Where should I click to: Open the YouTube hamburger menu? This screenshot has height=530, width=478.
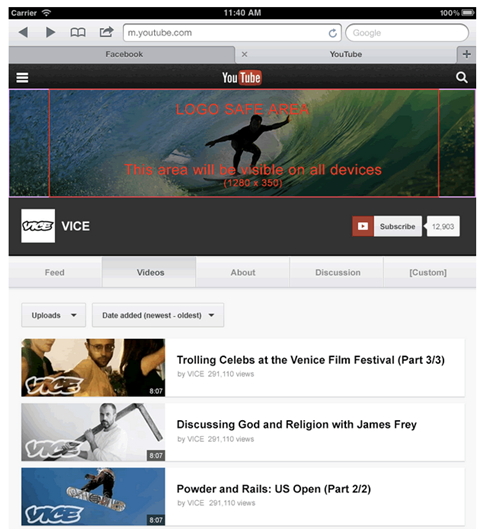coord(22,77)
